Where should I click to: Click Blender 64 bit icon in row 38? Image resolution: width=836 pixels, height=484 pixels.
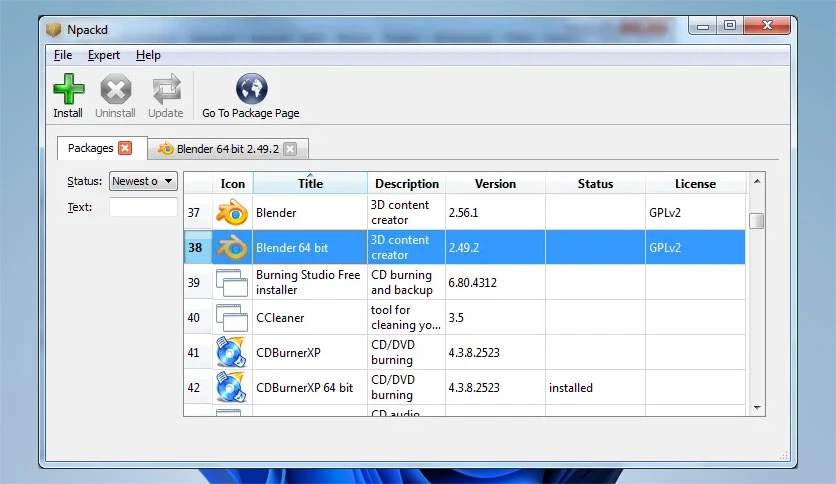coord(232,247)
